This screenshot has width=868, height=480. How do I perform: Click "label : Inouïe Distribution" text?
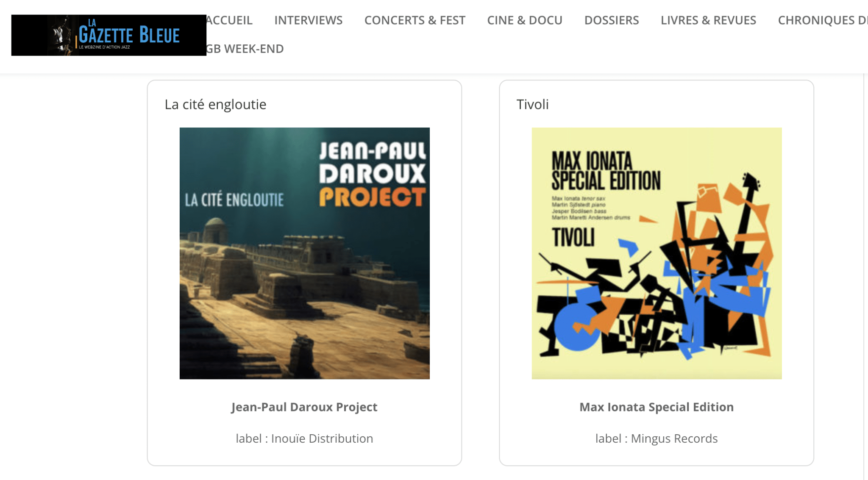click(x=304, y=438)
